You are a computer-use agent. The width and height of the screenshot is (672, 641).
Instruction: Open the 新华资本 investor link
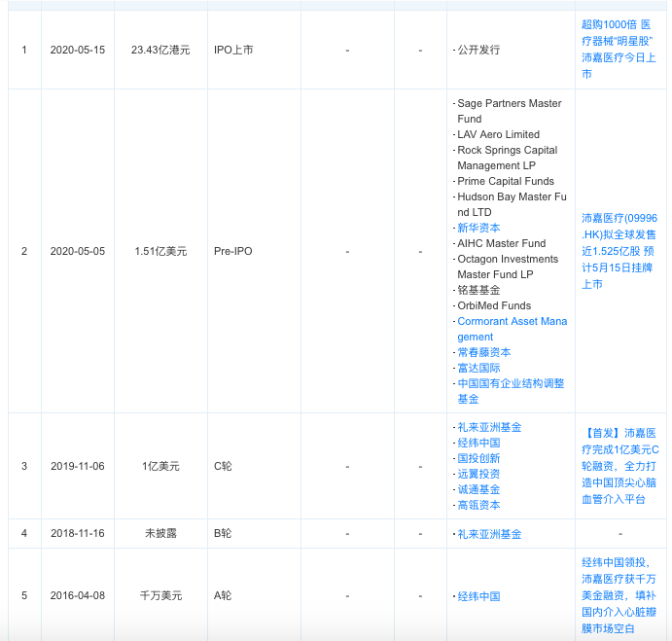[x=478, y=228]
